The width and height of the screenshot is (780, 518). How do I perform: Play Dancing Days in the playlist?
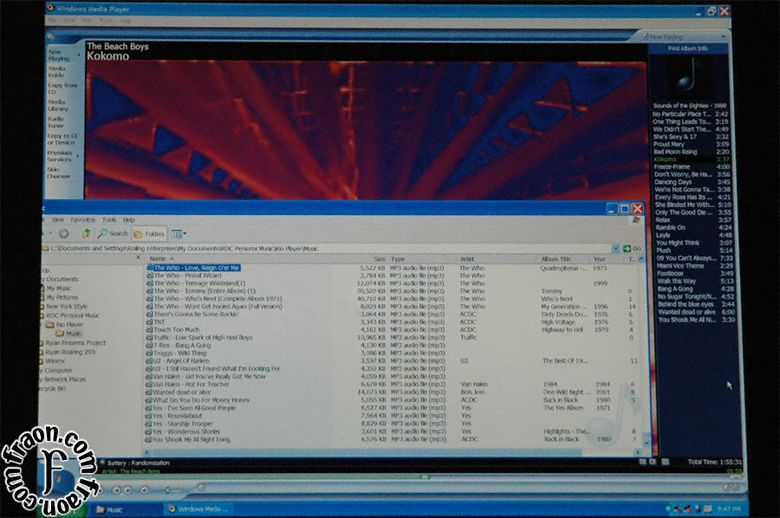click(x=691, y=182)
